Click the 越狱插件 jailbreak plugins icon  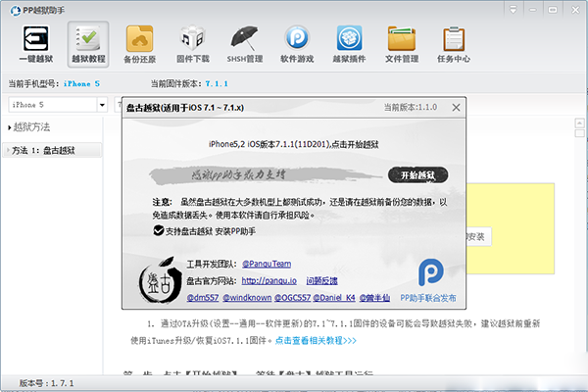point(350,45)
